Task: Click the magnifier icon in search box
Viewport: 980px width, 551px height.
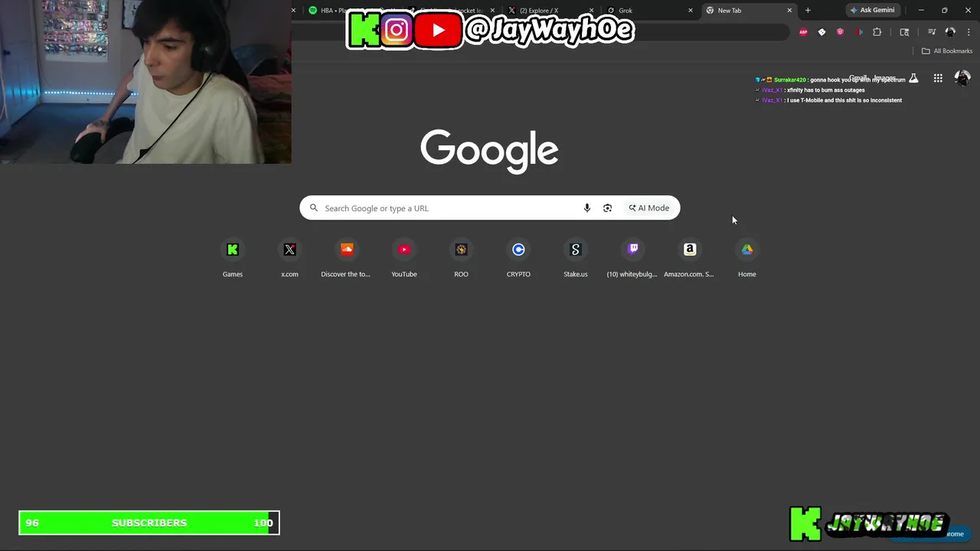Action: pos(314,208)
